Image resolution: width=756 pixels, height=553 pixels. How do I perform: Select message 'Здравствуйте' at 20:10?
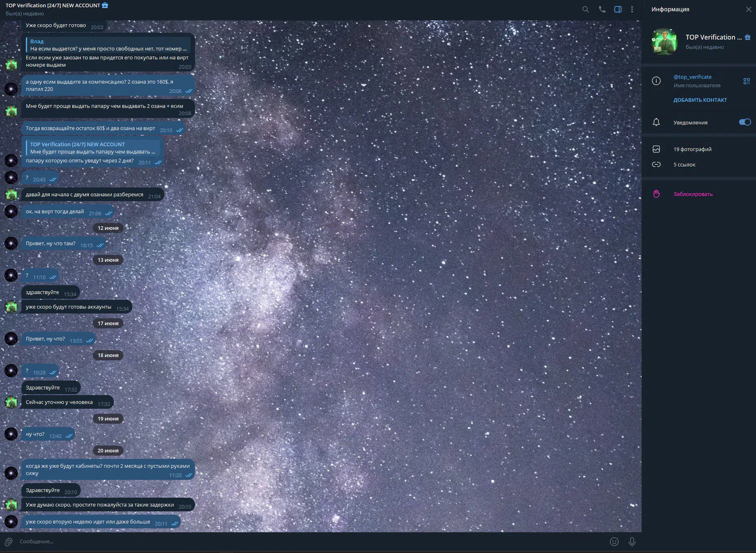point(51,490)
